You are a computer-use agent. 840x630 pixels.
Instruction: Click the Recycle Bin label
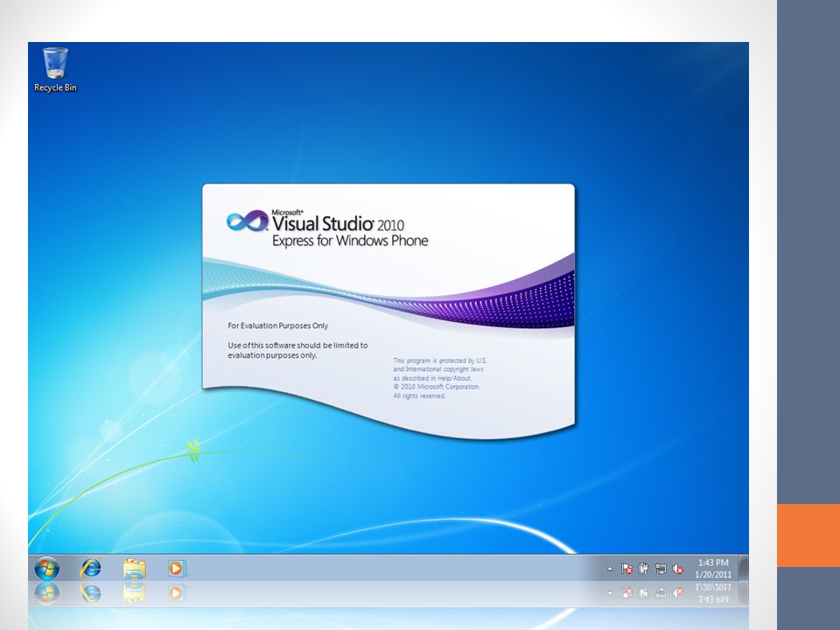[x=55, y=87]
